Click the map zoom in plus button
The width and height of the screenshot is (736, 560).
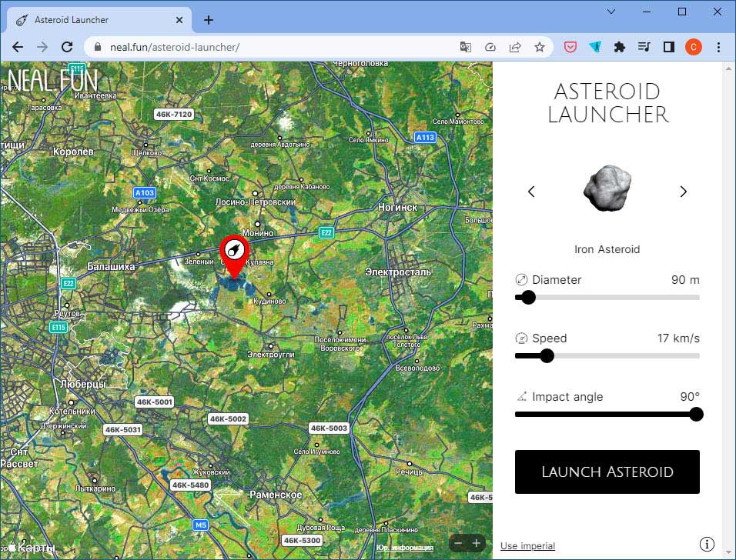[477, 543]
